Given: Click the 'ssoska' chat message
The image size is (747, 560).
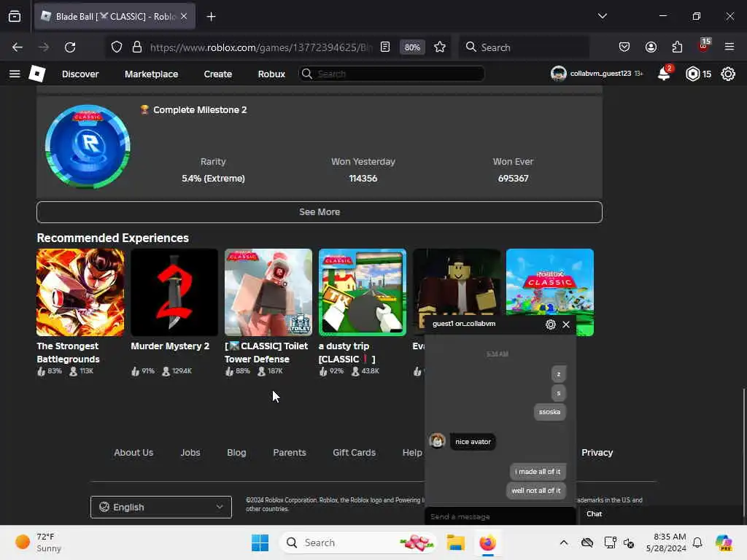Looking at the screenshot, I should 549,412.
